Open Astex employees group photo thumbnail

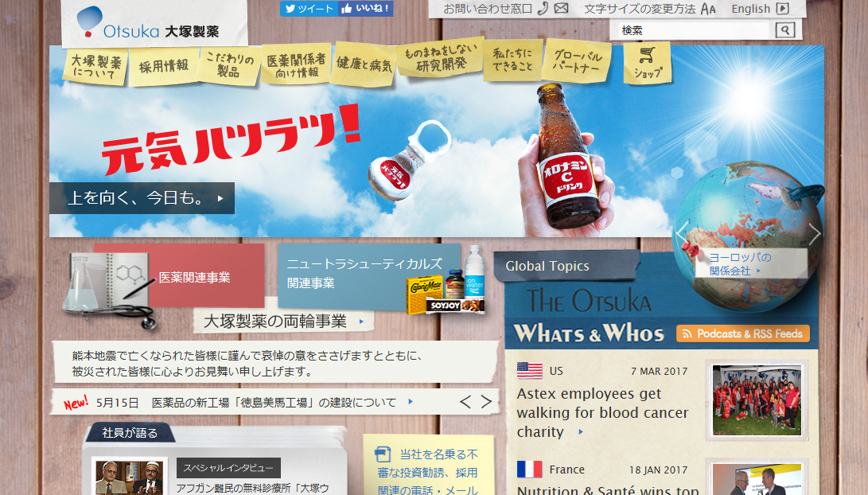[x=757, y=400]
